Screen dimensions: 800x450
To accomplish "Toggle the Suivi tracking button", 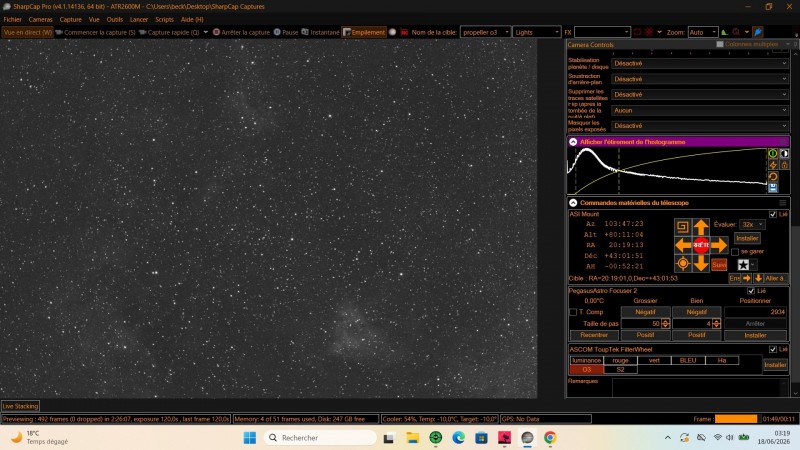I will (x=719, y=264).
